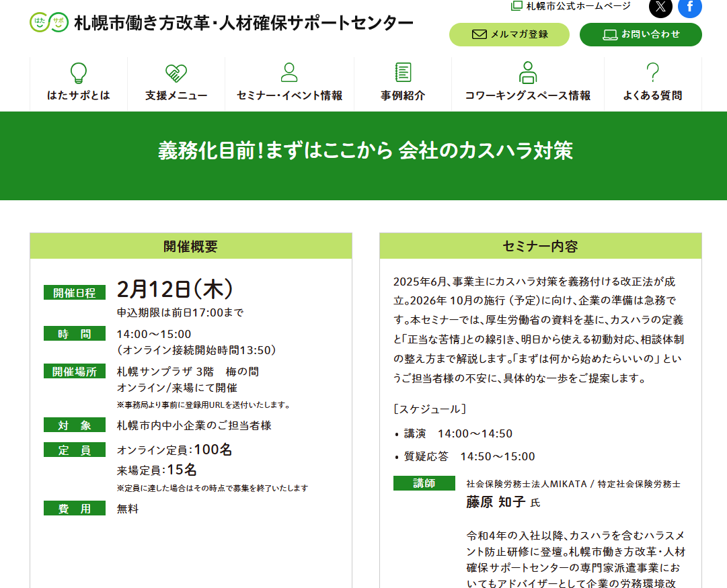727x588 pixels.
Task: Select the セミナー・イベント情報 menu label
Action: click(289, 95)
